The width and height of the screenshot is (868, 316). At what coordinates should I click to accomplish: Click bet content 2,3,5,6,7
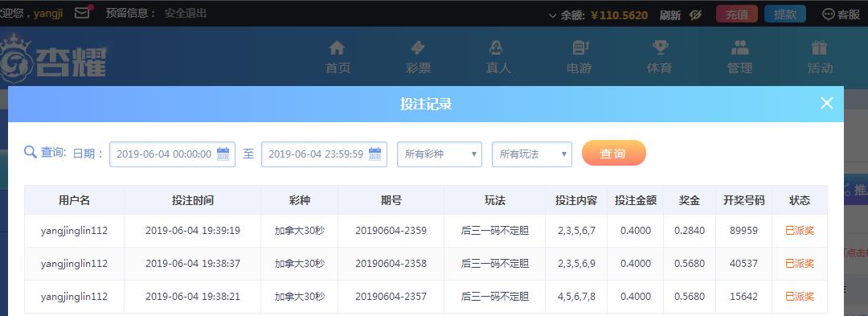[576, 231]
